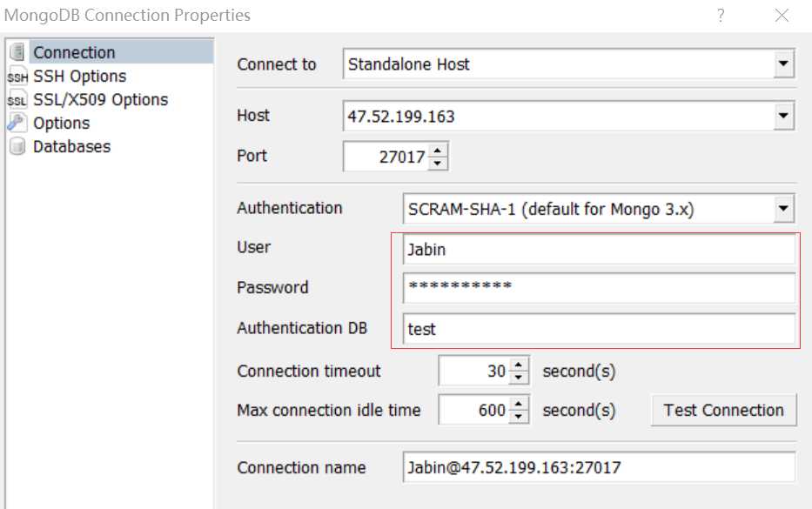Click the Password label text
This screenshot has height=509, width=812.
(272, 287)
